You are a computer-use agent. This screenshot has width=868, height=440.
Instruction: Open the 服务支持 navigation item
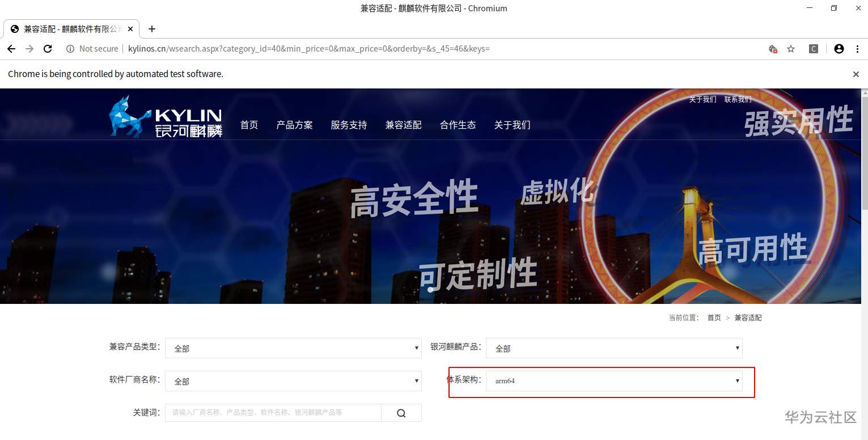349,125
